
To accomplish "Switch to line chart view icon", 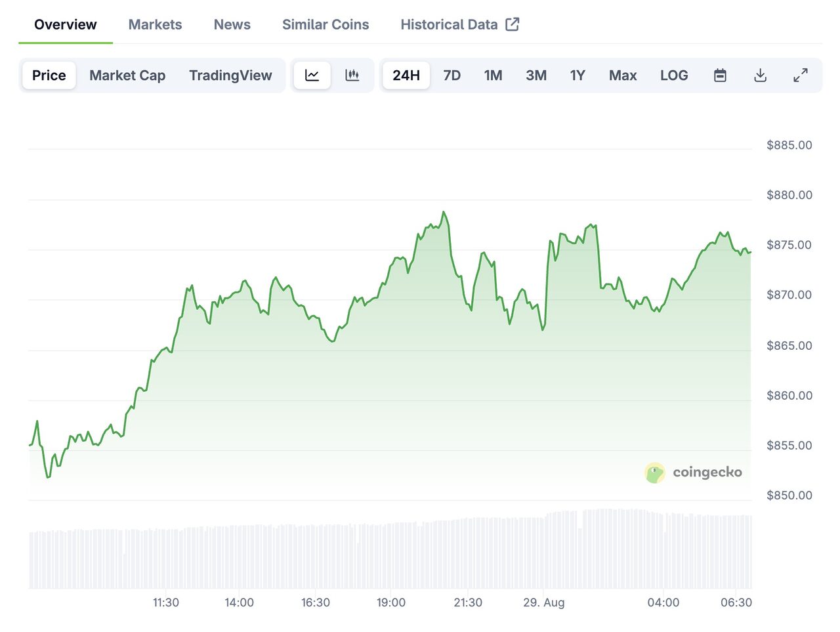I will coord(312,75).
